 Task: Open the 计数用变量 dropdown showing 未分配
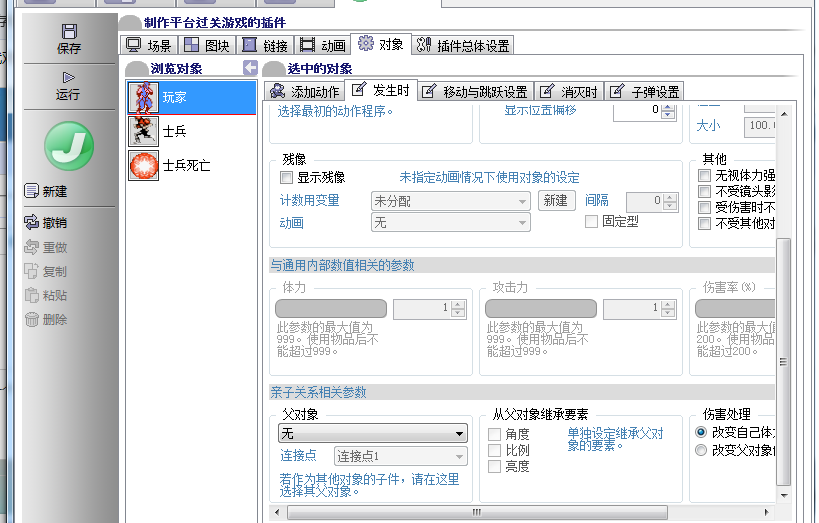450,201
